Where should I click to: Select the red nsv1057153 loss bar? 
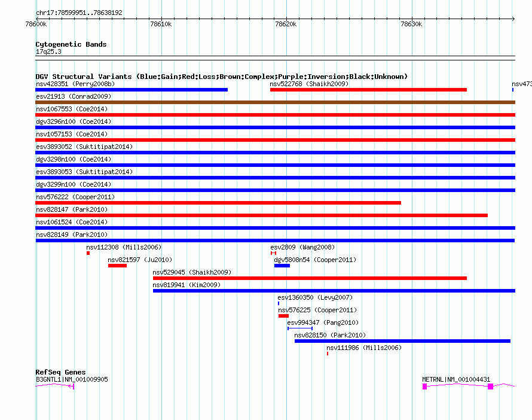(x=275, y=140)
